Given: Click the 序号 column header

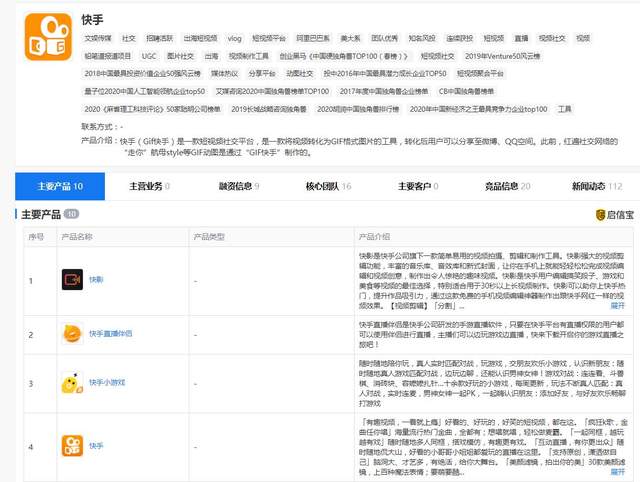Looking at the screenshot, I should [x=36, y=237].
